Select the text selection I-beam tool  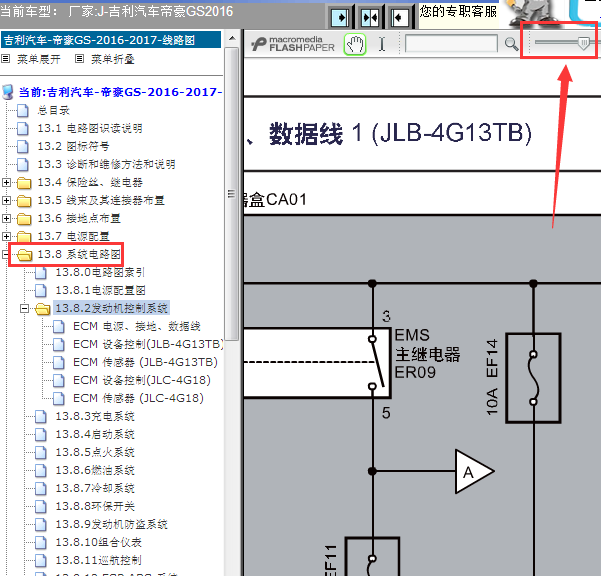[382, 44]
